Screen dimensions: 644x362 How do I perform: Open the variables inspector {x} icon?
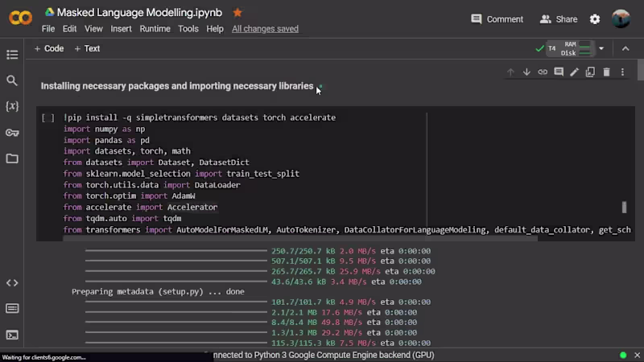click(12, 106)
